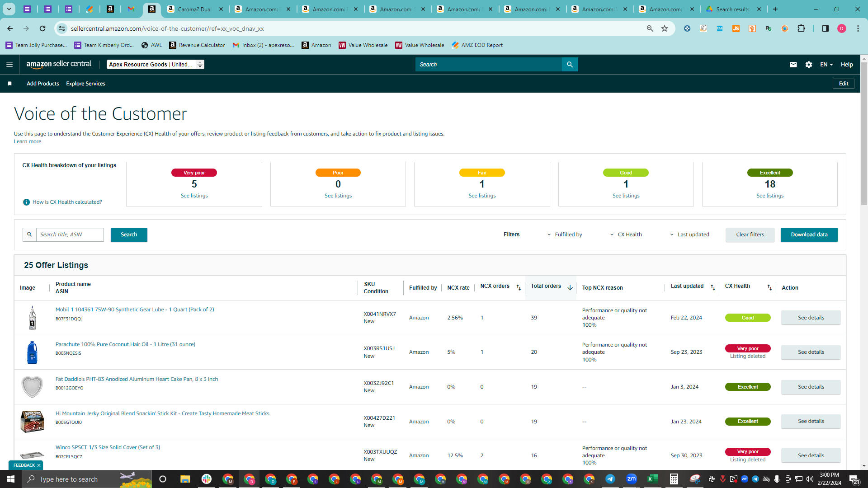Open the Zoom app in the taskbar
The height and width of the screenshot is (488, 868).
(631, 479)
